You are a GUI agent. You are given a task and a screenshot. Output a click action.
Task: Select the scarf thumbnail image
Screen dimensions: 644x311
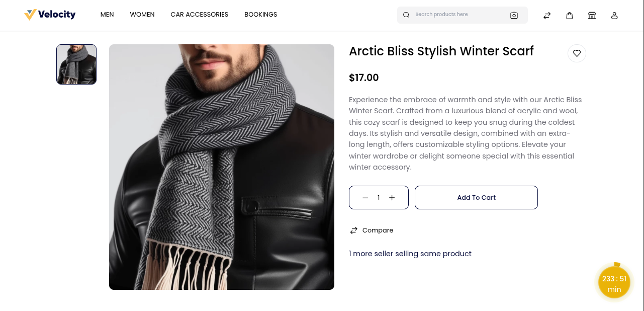click(76, 64)
